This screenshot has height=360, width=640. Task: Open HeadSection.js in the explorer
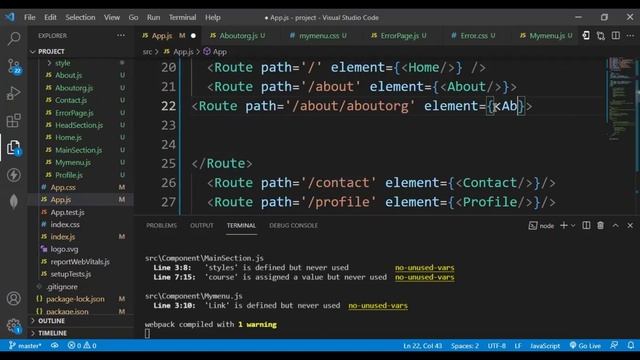[79, 125]
